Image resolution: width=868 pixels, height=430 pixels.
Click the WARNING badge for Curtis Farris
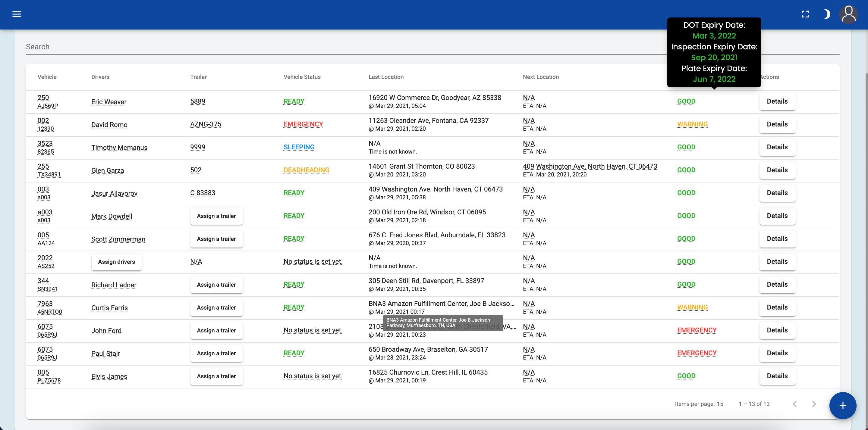click(x=692, y=307)
